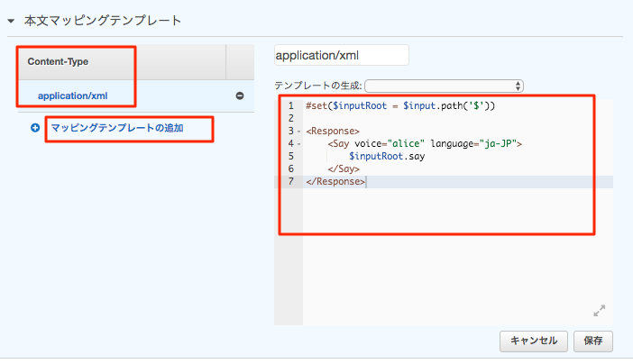
Task: Click empty line 2 in editor
Action: click(458, 119)
